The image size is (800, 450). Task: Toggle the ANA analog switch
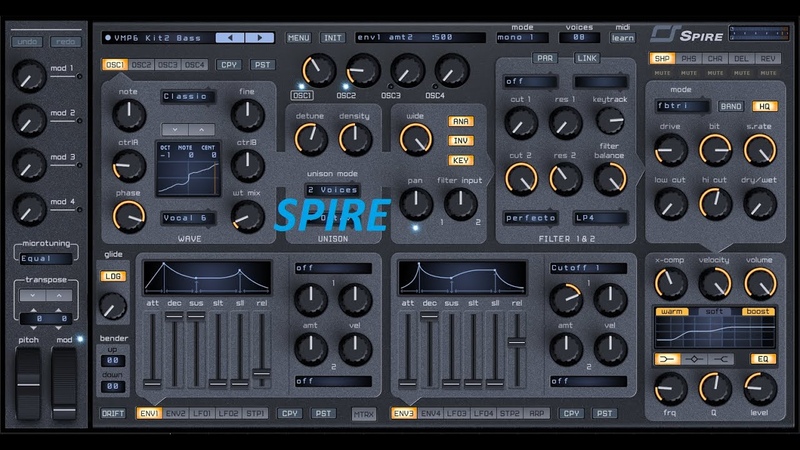click(x=461, y=122)
